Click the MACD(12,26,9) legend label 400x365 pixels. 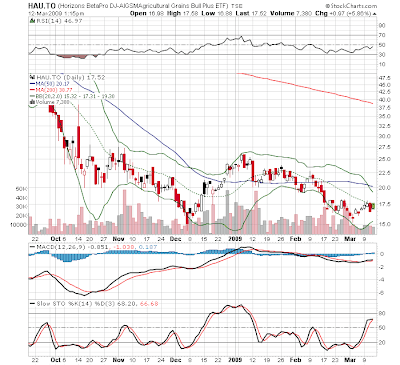pos(61,247)
